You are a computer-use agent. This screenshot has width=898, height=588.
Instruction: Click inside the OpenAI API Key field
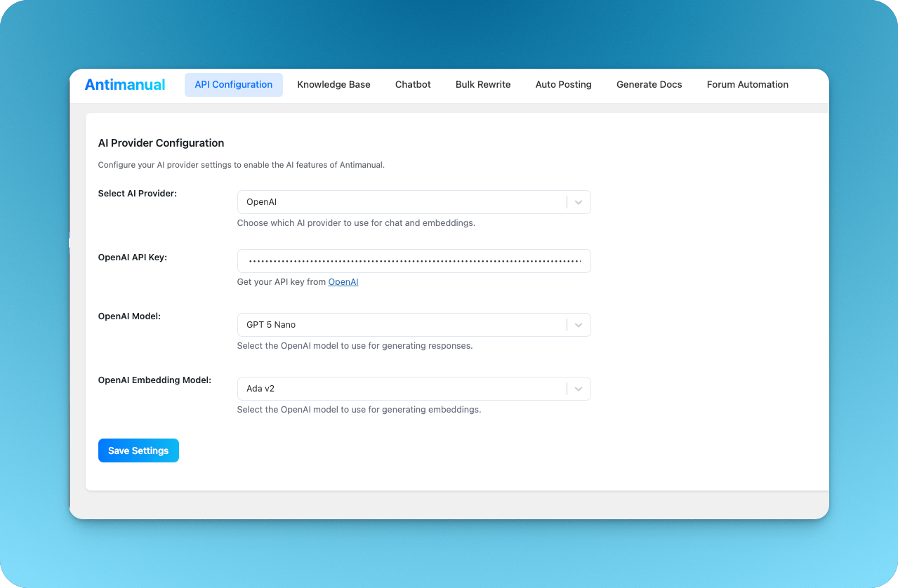pos(414,260)
